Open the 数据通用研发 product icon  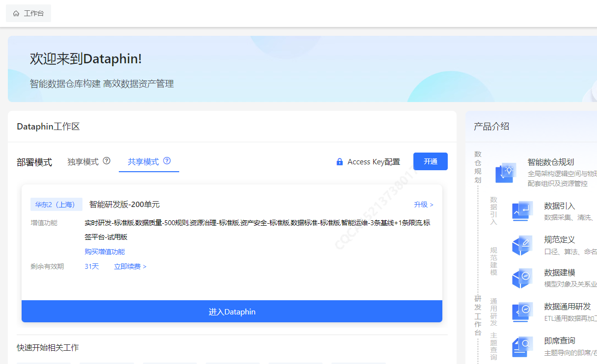pyautogui.click(x=522, y=312)
